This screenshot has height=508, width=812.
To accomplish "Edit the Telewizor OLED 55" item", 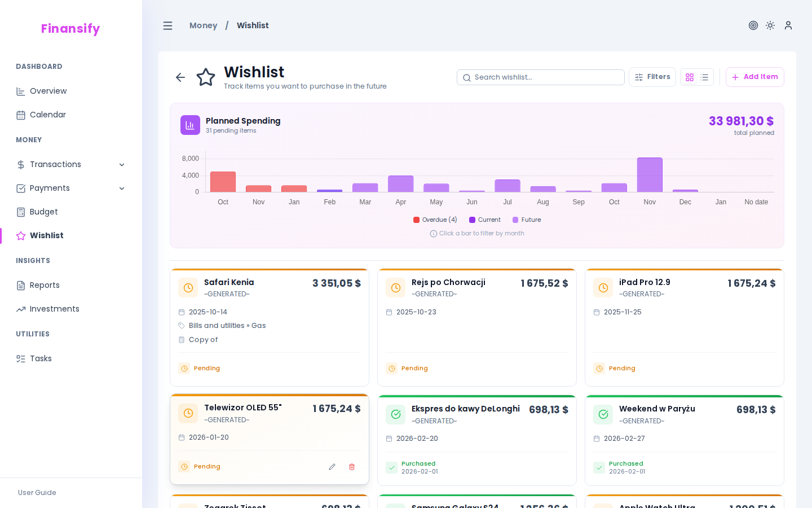I will tap(332, 467).
